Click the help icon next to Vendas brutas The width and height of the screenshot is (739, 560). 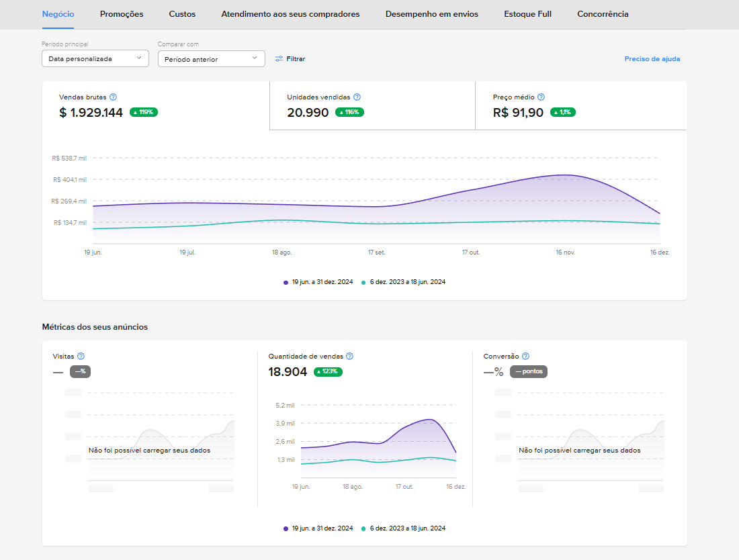pyautogui.click(x=113, y=97)
